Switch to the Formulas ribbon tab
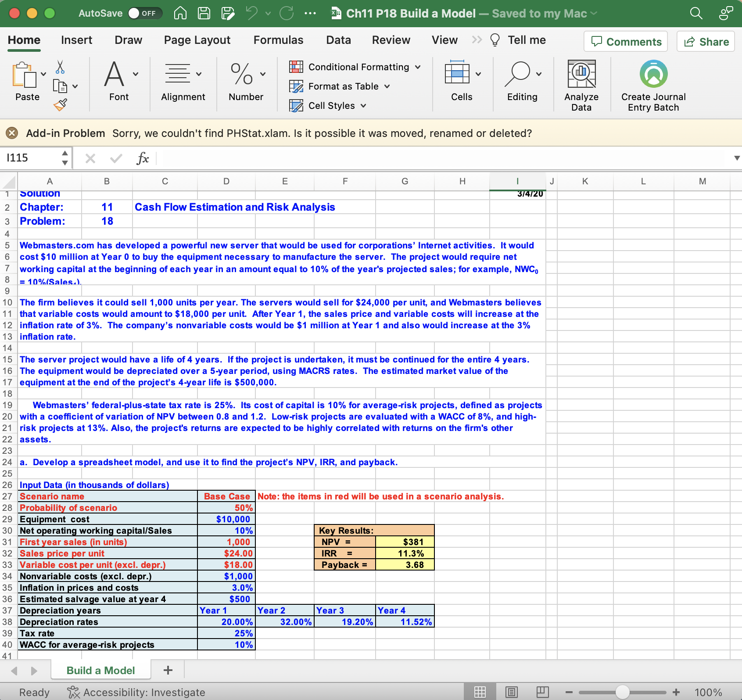 [278, 39]
